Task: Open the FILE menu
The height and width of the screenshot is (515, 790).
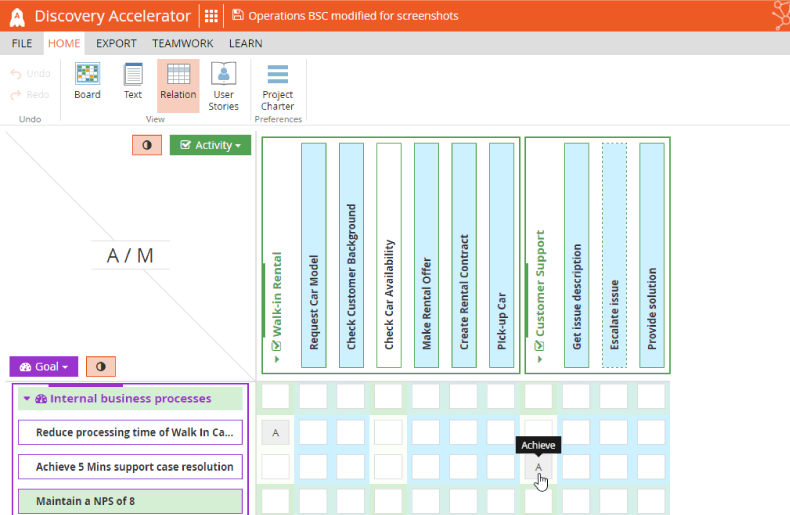Action: [x=22, y=44]
